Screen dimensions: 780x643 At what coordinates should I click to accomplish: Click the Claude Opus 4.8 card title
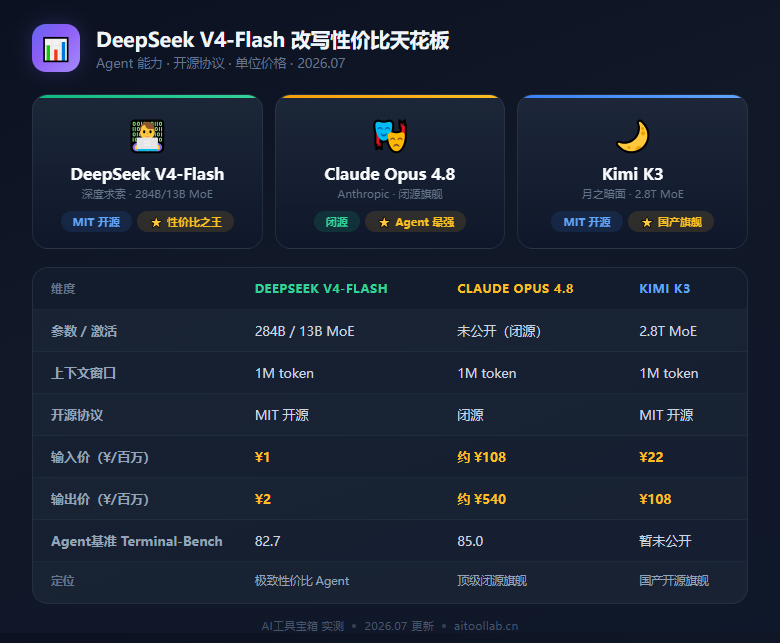(x=390, y=174)
